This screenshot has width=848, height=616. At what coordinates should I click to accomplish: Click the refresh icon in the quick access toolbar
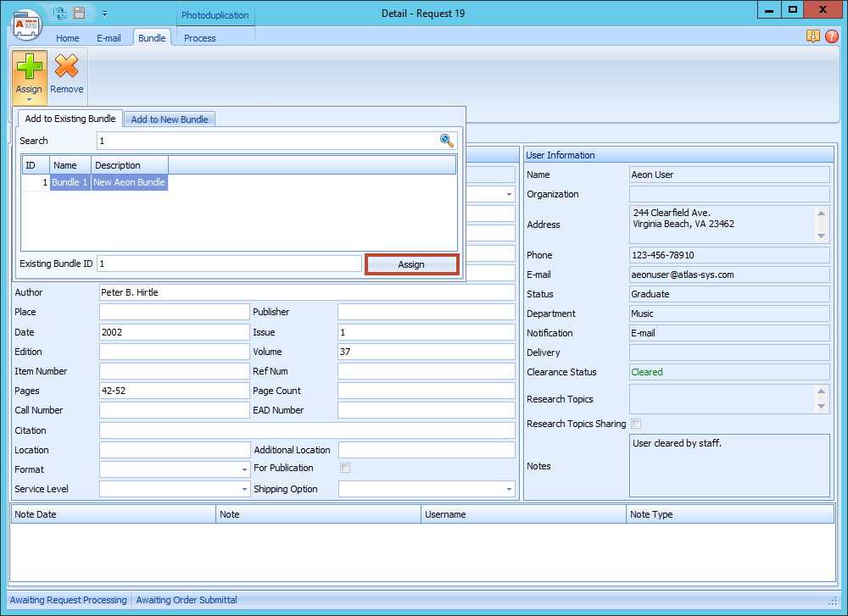59,13
